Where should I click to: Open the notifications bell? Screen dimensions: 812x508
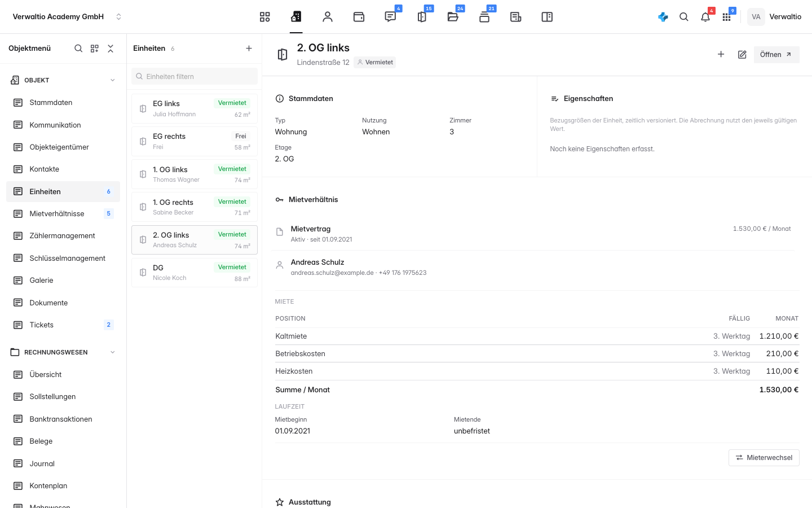point(705,17)
